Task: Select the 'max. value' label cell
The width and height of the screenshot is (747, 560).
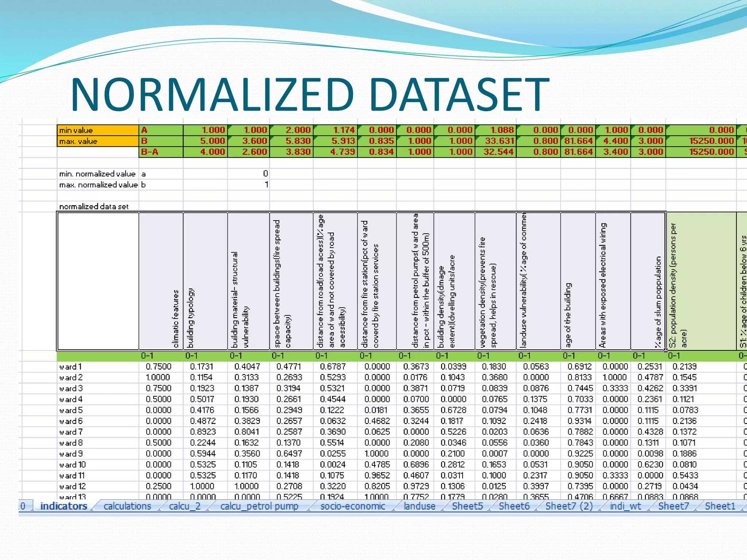Action: pyautogui.click(x=98, y=141)
